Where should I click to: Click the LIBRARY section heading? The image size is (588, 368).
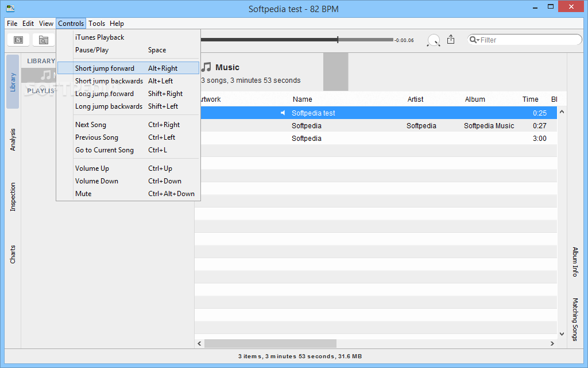(x=41, y=61)
